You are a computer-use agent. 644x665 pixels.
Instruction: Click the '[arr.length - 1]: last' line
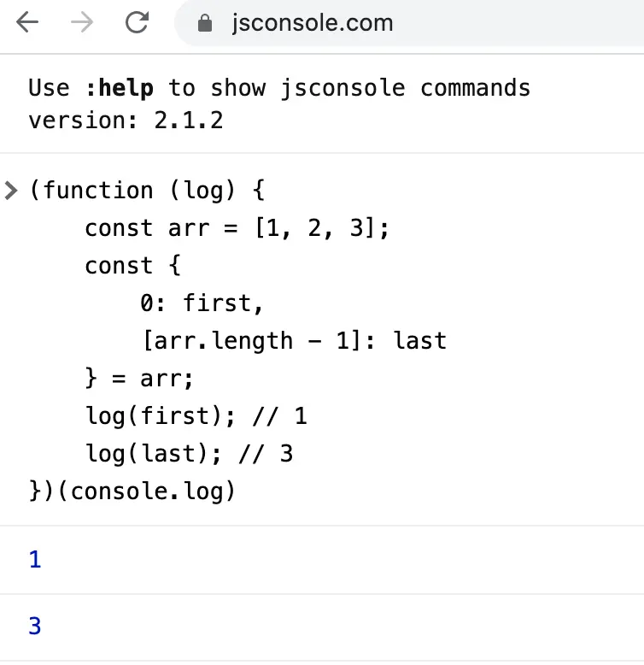295,341
